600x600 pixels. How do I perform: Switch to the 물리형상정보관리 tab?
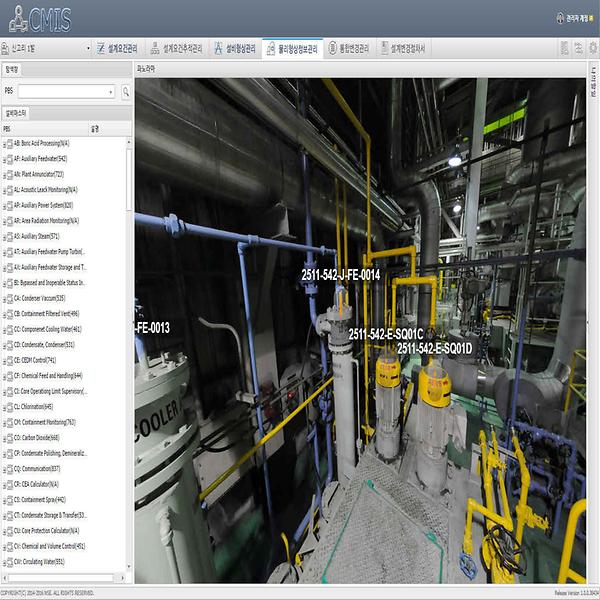point(292,48)
